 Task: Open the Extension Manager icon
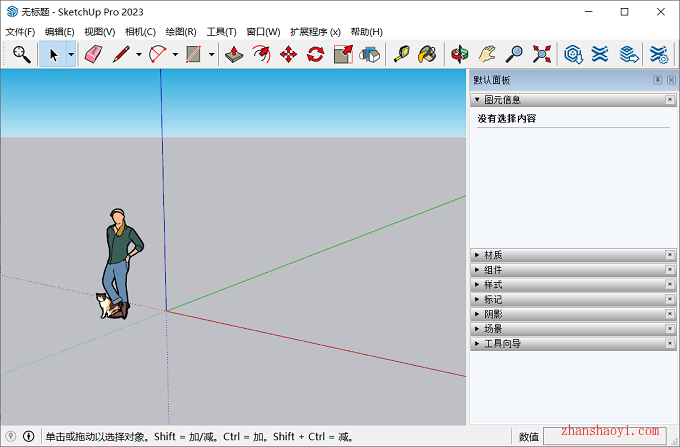659,54
